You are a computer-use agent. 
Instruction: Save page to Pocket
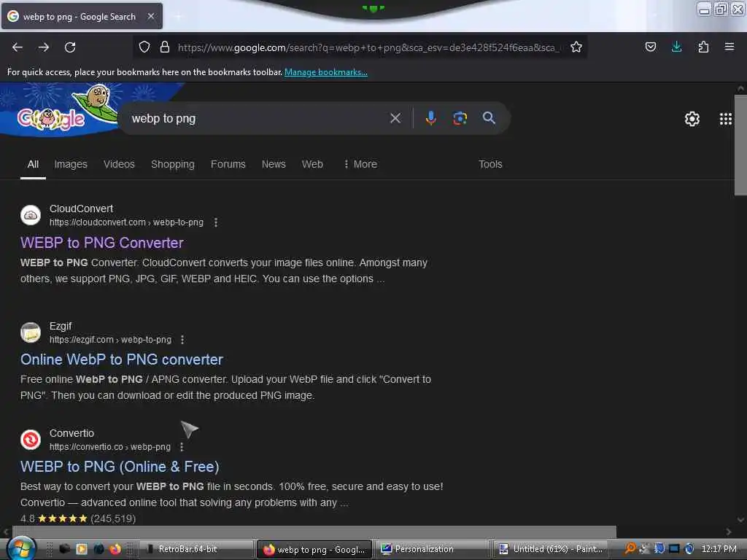coord(650,47)
